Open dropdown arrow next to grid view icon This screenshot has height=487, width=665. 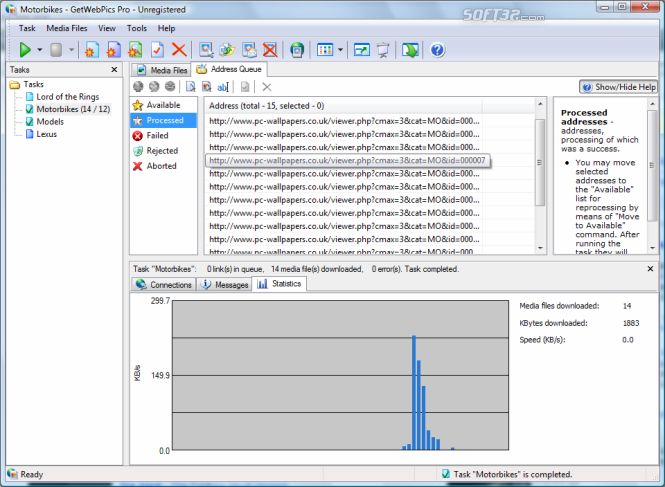pyautogui.click(x=340, y=50)
